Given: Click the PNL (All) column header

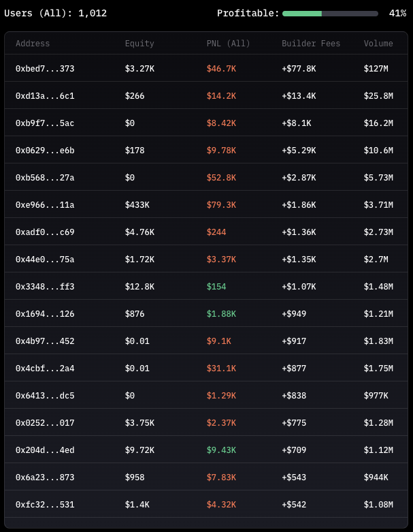Looking at the screenshot, I should [x=229, y=44].
